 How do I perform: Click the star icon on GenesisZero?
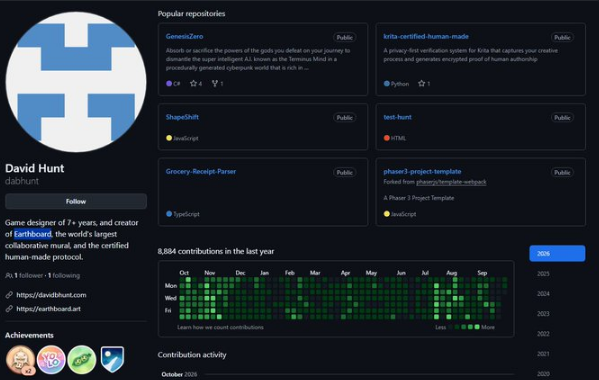click(193, 83)
